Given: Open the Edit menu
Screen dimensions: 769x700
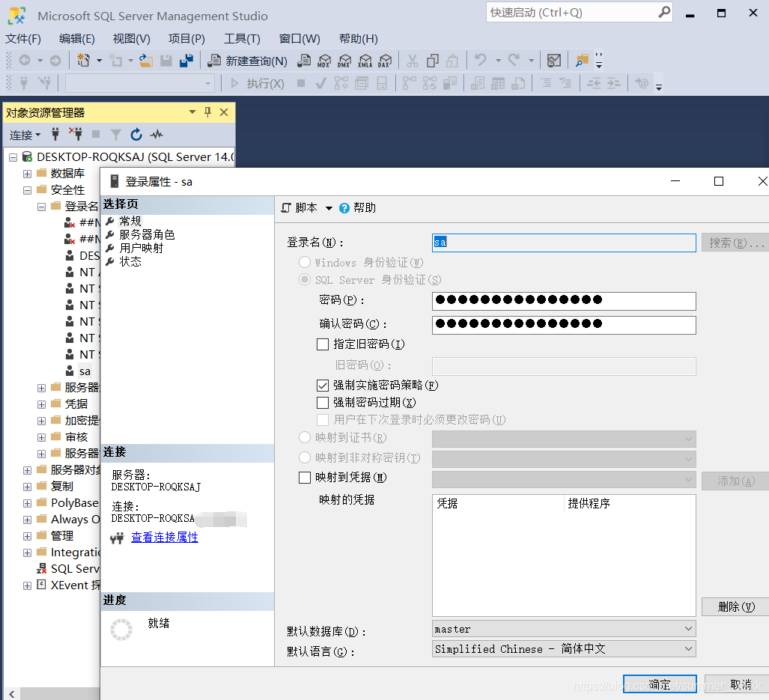Looking at the screenshot, I should (76, 39).
